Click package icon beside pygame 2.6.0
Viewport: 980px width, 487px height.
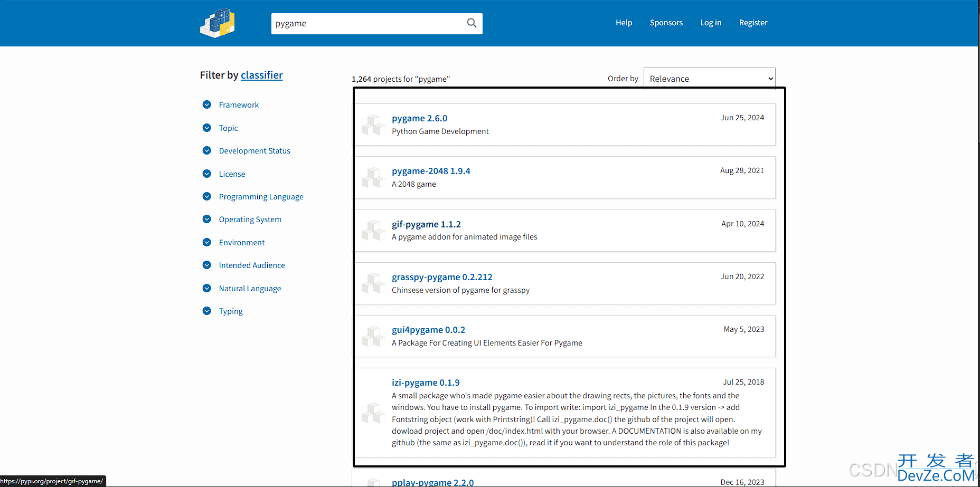tap(373, 125)
